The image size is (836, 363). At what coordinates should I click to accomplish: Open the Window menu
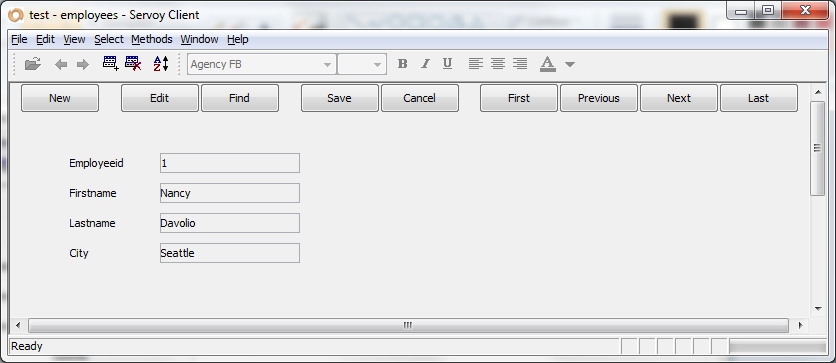[x=199, y=39]
